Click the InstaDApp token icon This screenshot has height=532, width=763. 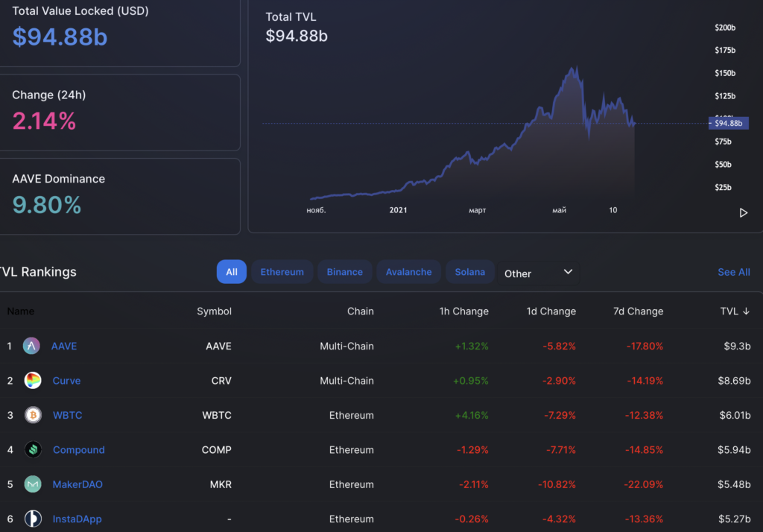(33, 519)
